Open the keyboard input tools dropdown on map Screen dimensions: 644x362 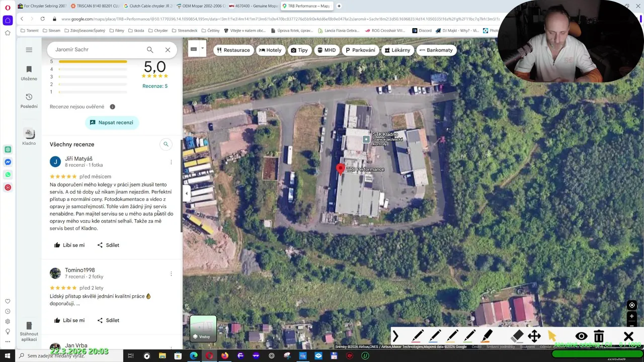coord(202,49)
